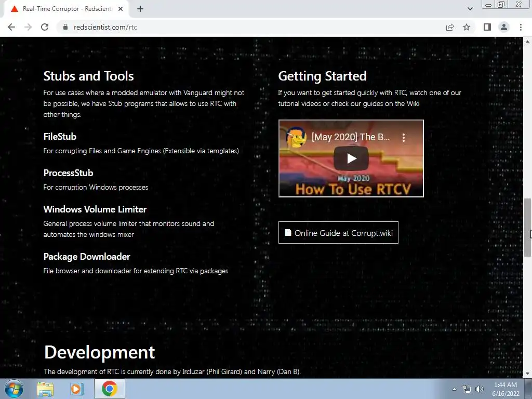Open Chrome three-dot menu

[x=521, y=27]
